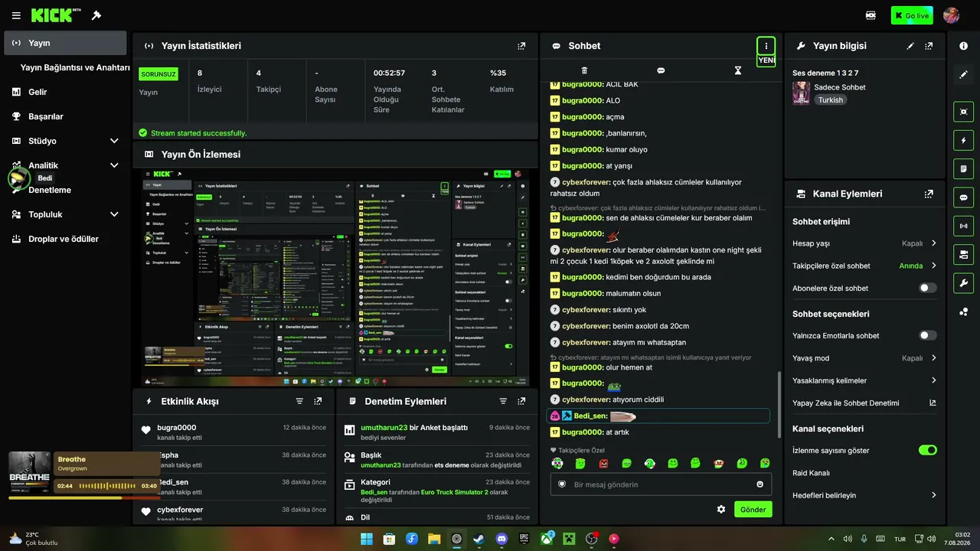Pop out the Yayın bilgisi panel
The width and height of the screenshot is (980, 551).
929,46
